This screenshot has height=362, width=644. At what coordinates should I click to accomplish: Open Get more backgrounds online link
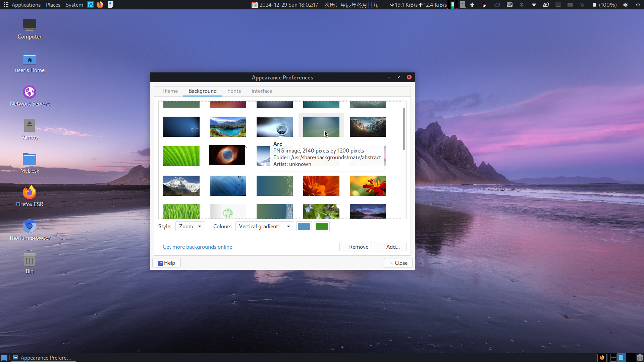point(197,247)
